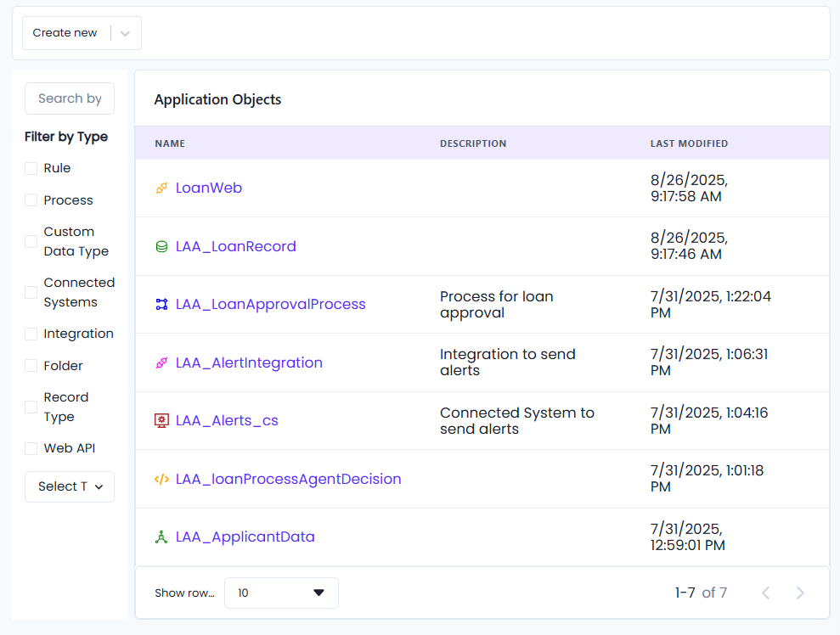Open the LAA_LoanRecord link
The image size is (840, 635).
pyautogui.click(x=236, y=246)
